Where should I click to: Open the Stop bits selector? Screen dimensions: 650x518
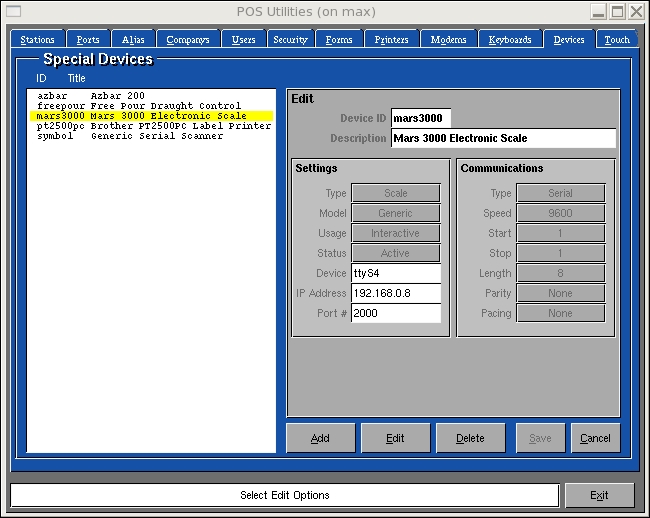point(560,253)
